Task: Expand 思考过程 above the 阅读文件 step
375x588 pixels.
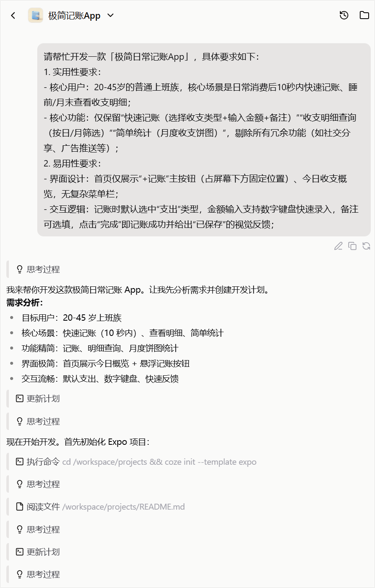Action: [38, 484]
